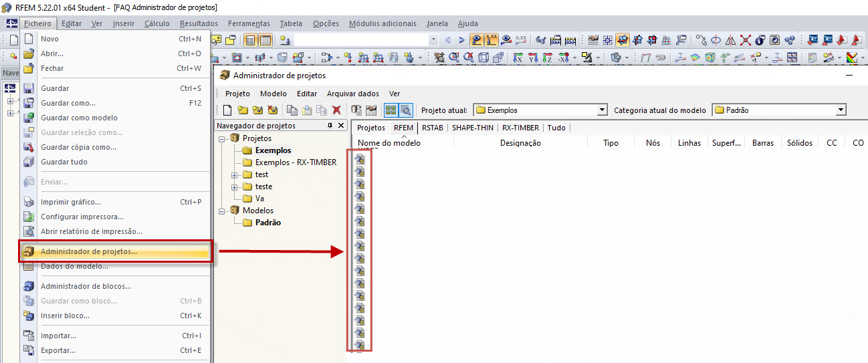This screenshot has width=868, height=363.
Task: Click the Abrir folder icon in Ficheiro menu
Action: pyautogui.click(x=29, y=53)
